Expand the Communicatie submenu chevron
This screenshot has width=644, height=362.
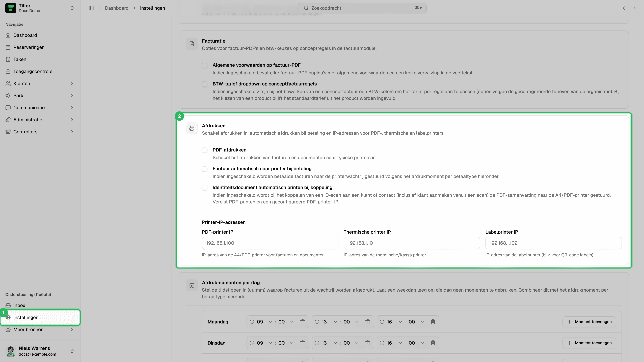[x=72, y=108]
